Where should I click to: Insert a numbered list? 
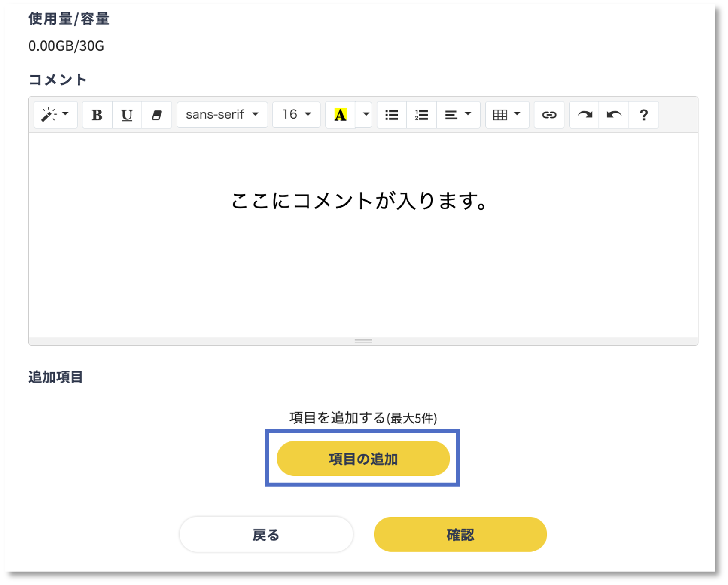[421, 115]
